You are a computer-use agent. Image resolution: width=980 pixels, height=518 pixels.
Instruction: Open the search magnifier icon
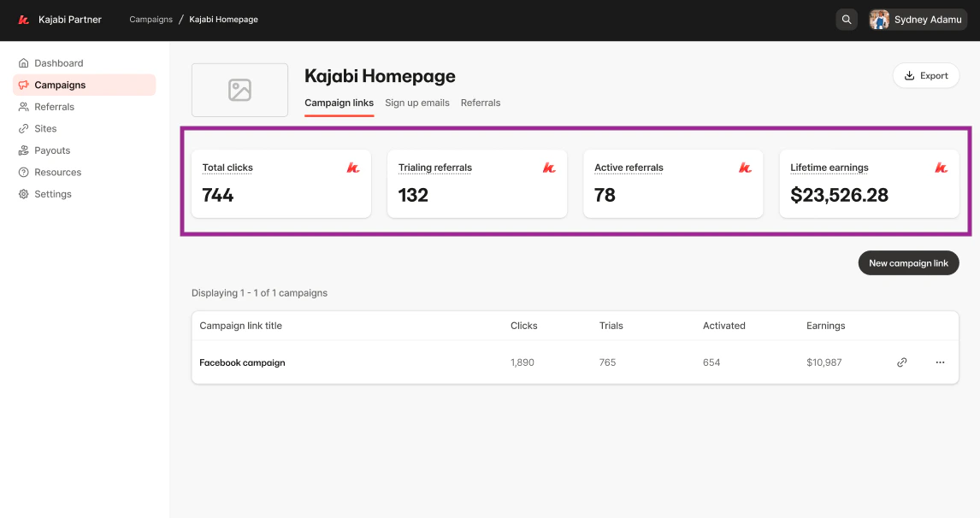coord(847,20)
